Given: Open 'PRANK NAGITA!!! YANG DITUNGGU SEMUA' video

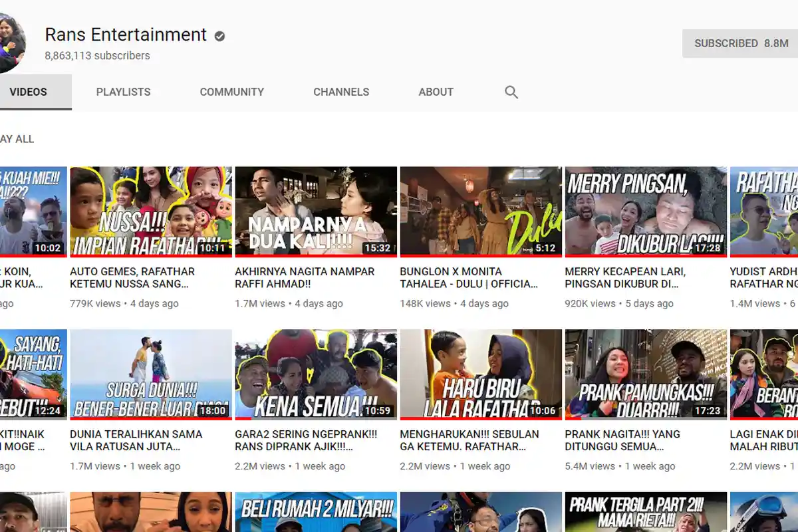Looking at the screenshot, I should [x=644, y=374].
